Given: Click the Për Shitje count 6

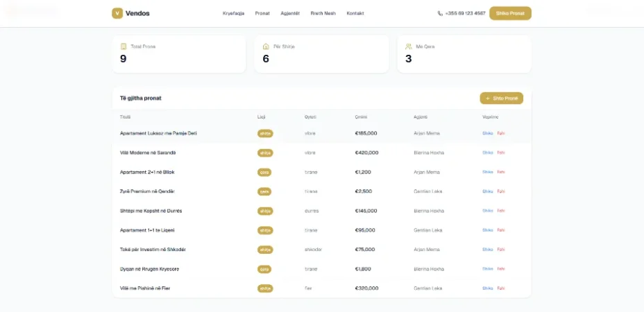Looking at the screenshot, I should tap(266, 59).
